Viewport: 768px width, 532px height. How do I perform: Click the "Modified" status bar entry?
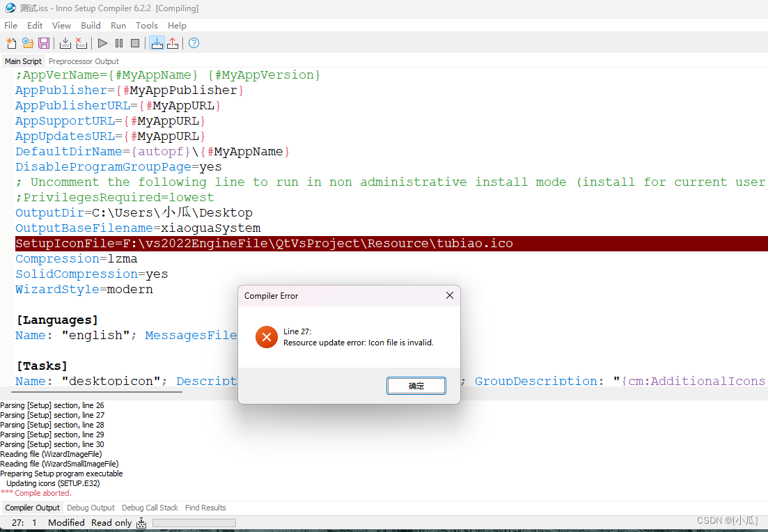point(66,523)
